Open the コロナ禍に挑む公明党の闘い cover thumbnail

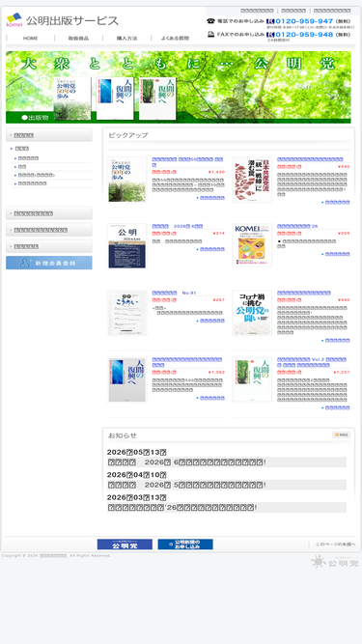coord(252,313)
